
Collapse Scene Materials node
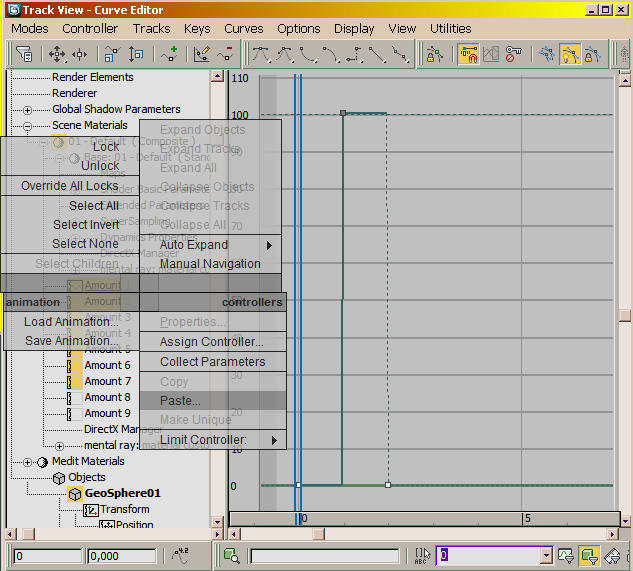click(27, 126)
